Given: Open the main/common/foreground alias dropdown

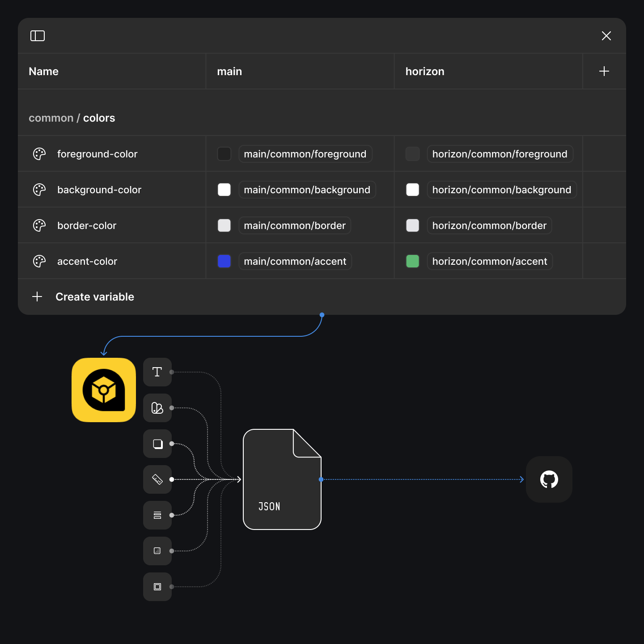Looking at the screenshot, I should click(x=305, y=153).
